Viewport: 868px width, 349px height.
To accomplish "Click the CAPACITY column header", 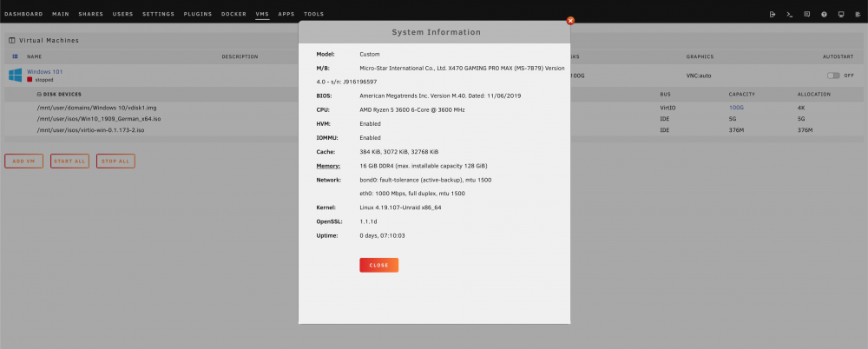I will coord(742,94).
